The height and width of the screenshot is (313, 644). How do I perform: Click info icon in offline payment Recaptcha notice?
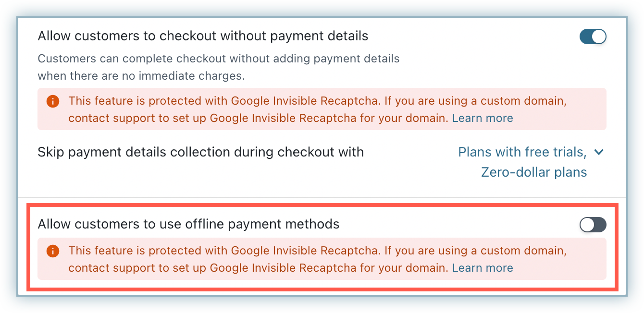tap(53, 251)
